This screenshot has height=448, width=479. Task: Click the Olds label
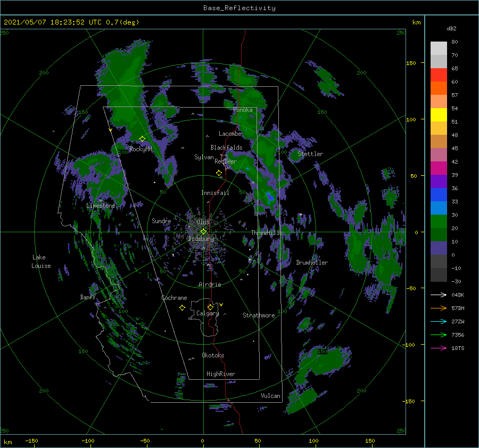tap(203, 222)
